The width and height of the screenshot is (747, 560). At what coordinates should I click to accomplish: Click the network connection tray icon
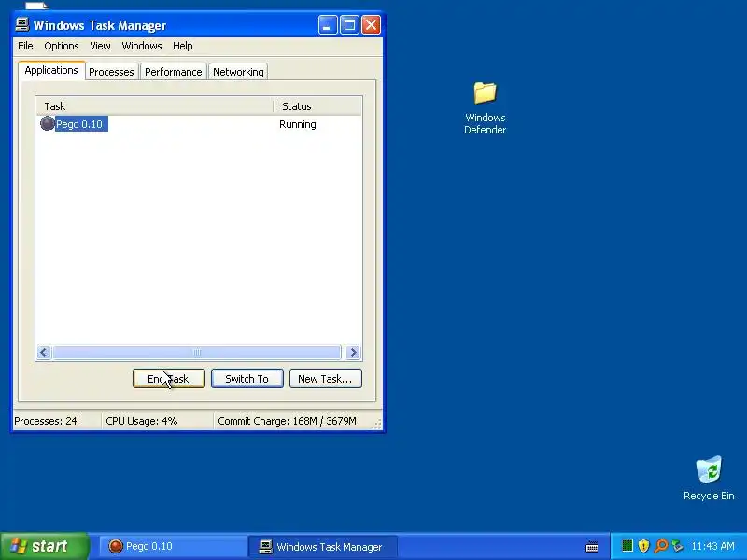677,546
